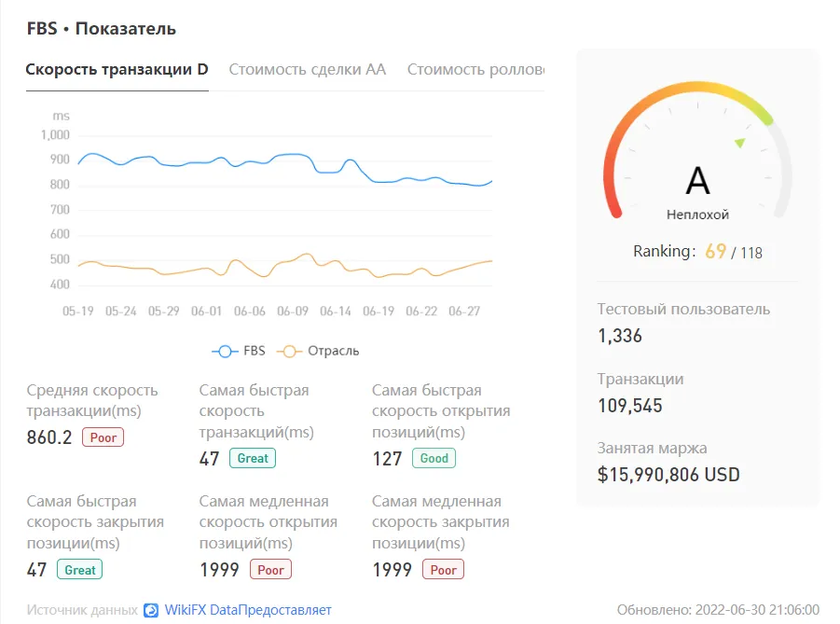The image size is (840, 624).
Task: Click the test user count 1,336
Action: pos(620,336)
